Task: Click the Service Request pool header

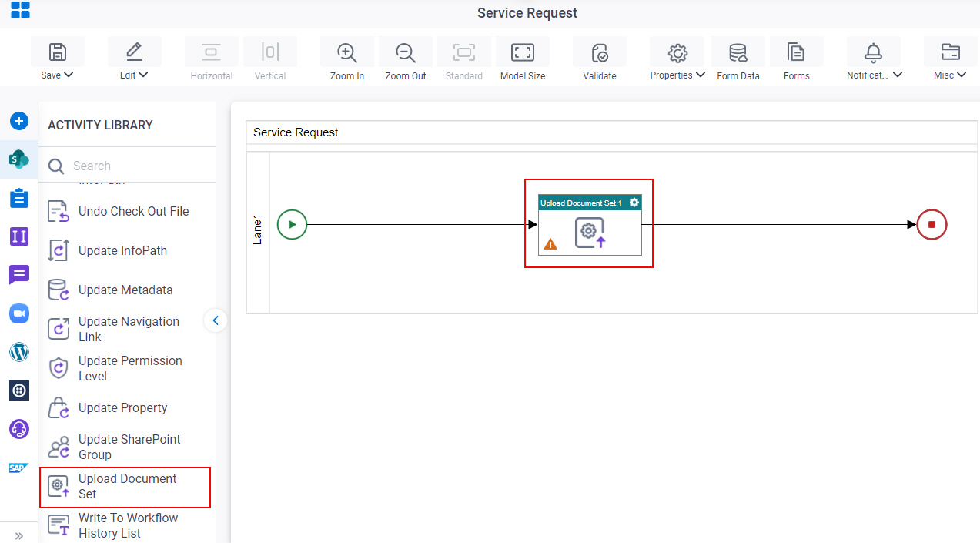Action: click(x=612, y=132)
